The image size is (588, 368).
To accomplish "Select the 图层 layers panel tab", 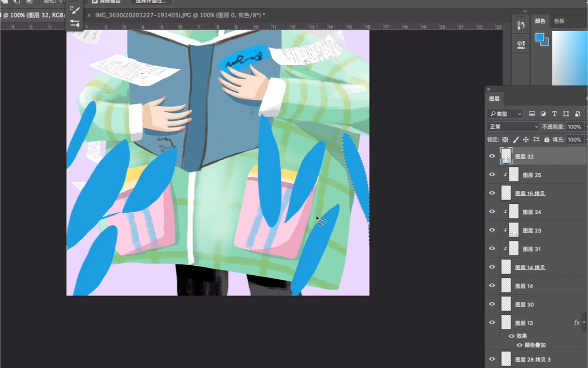I will pos(494,98).
